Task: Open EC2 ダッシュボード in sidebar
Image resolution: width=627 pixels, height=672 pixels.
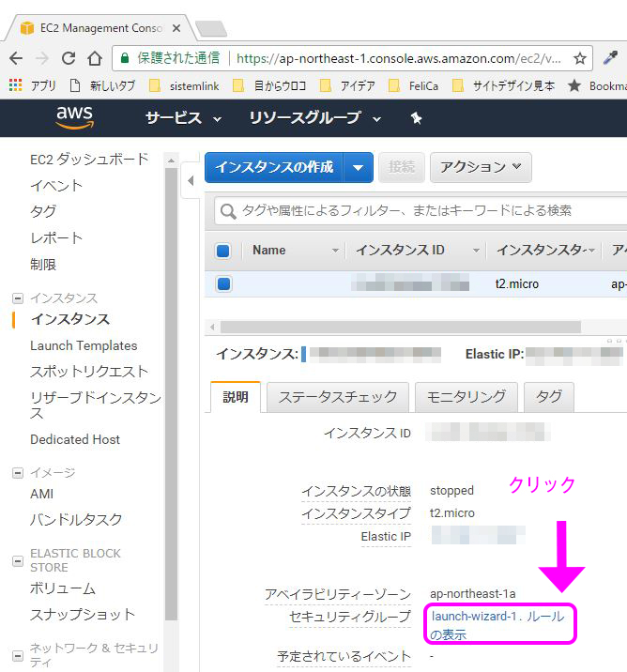Action: click(x=89, y=160)
